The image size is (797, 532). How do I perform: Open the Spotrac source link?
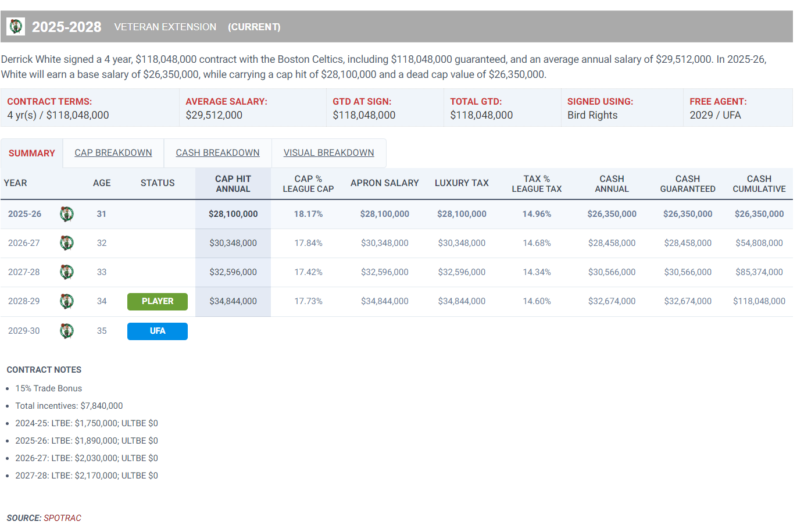tap(62, 518)
